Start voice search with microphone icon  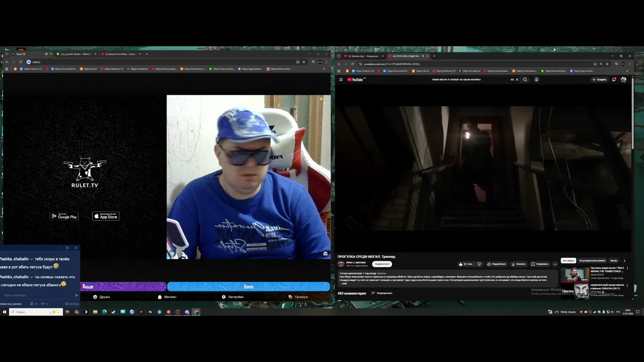[536, 79]
